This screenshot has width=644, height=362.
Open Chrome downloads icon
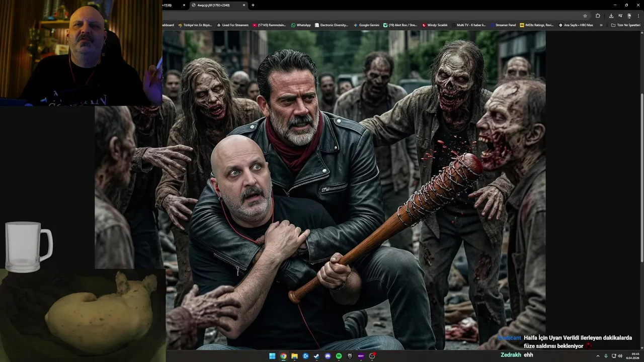click(611, 16)
